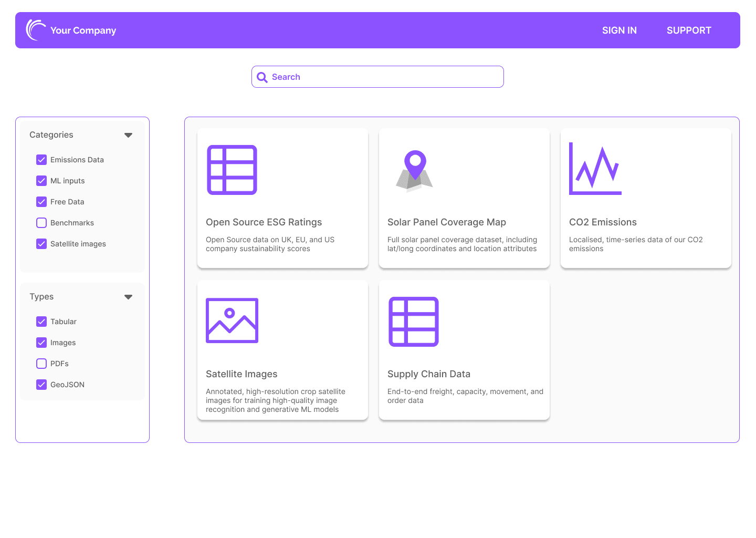Select the Satellite Images picture icon
Image resolution: width=756 pixels, height=538 pixels.
[x=232, y=320]
